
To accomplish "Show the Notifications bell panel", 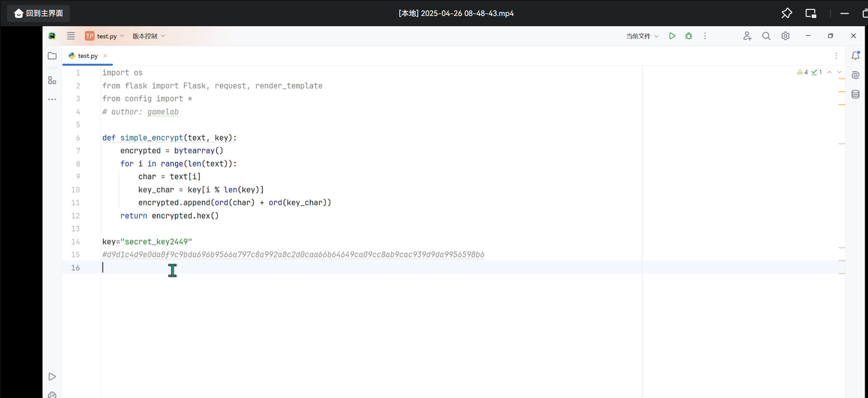I will [855, 56].
